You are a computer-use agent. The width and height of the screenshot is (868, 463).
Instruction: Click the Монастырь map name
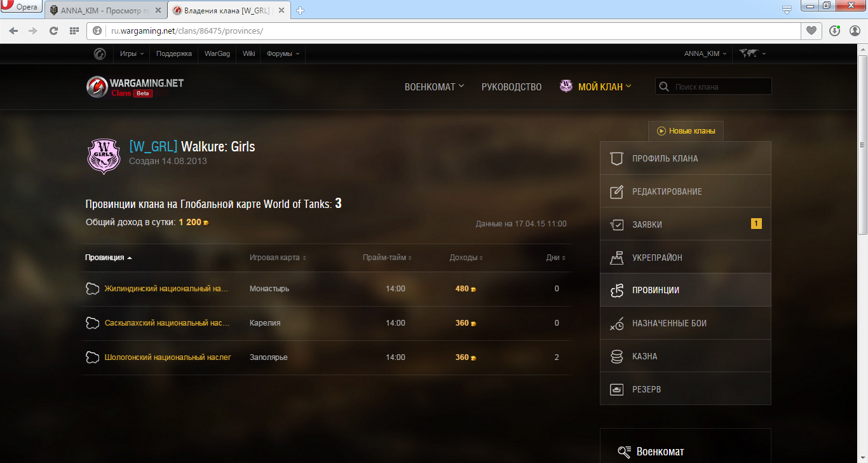pos(269,289)
